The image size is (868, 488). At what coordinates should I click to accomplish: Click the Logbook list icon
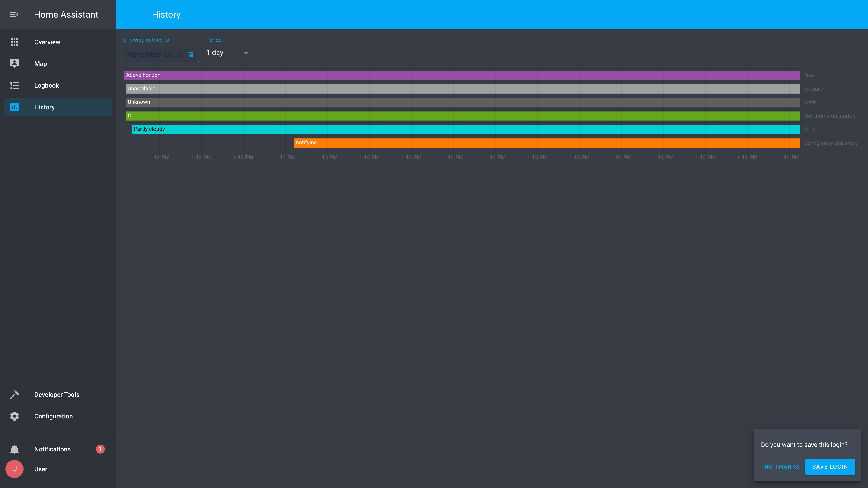point(14,86)
